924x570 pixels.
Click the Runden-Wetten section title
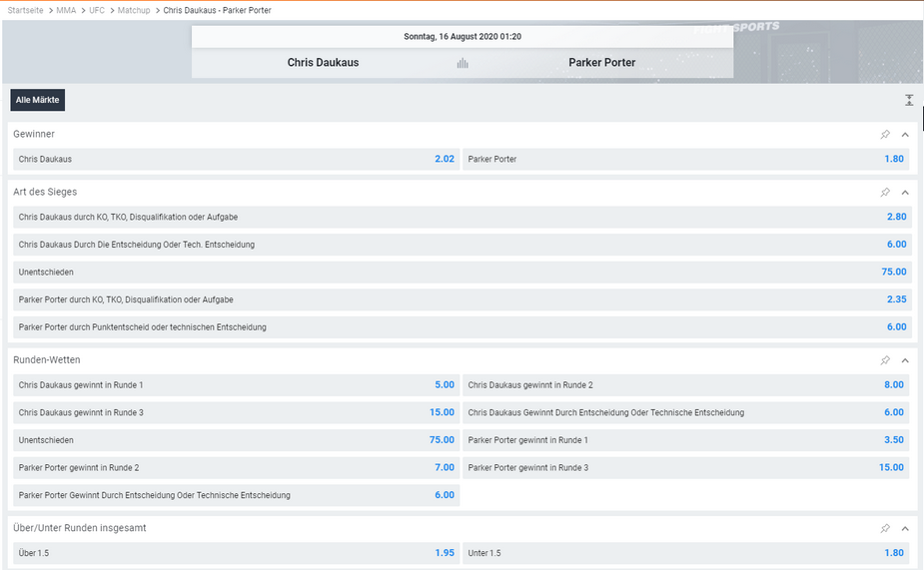coord(47,360)
